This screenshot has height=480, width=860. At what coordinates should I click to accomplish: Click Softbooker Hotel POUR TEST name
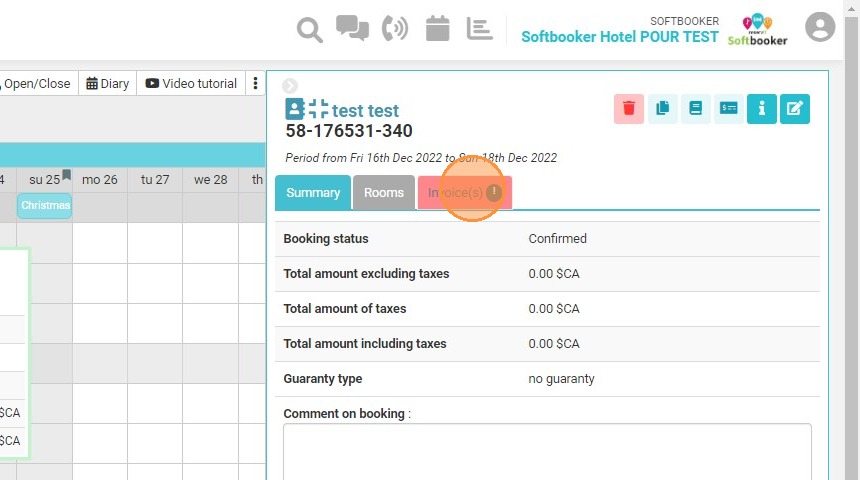pos(619,37)
